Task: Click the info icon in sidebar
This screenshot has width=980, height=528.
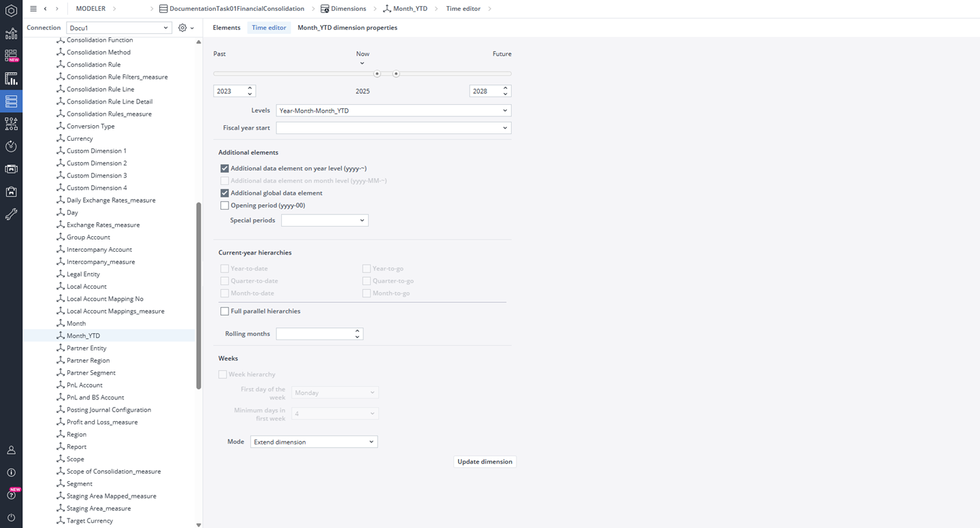Action: coord(11,472)
